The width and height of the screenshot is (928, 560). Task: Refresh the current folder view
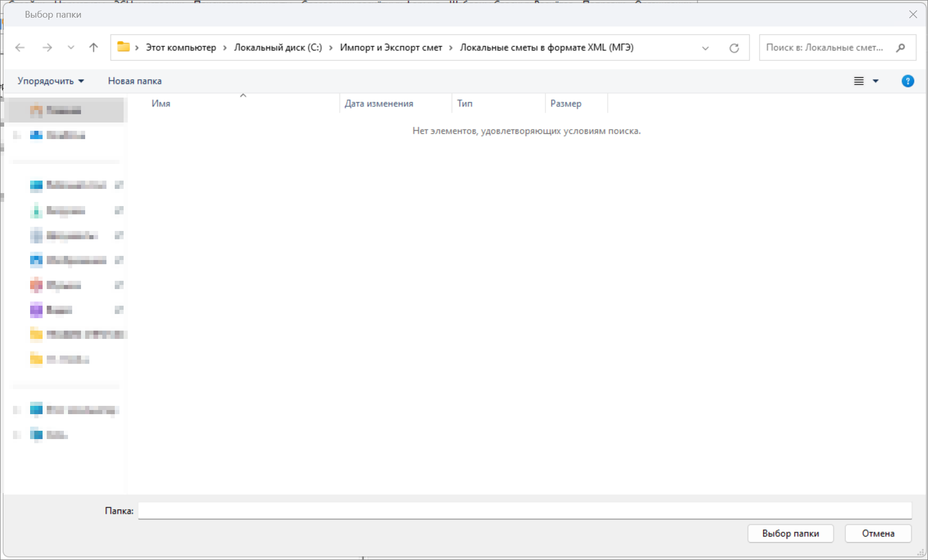pos(734,48)
